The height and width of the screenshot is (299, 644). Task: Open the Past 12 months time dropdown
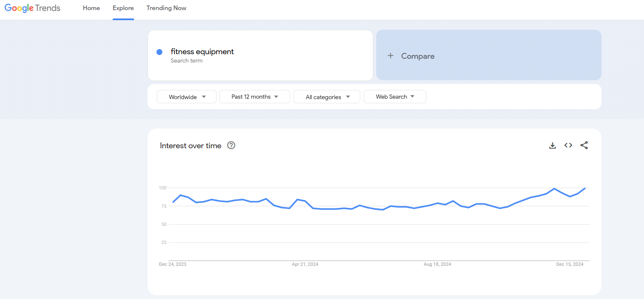(x=255, y=97)
